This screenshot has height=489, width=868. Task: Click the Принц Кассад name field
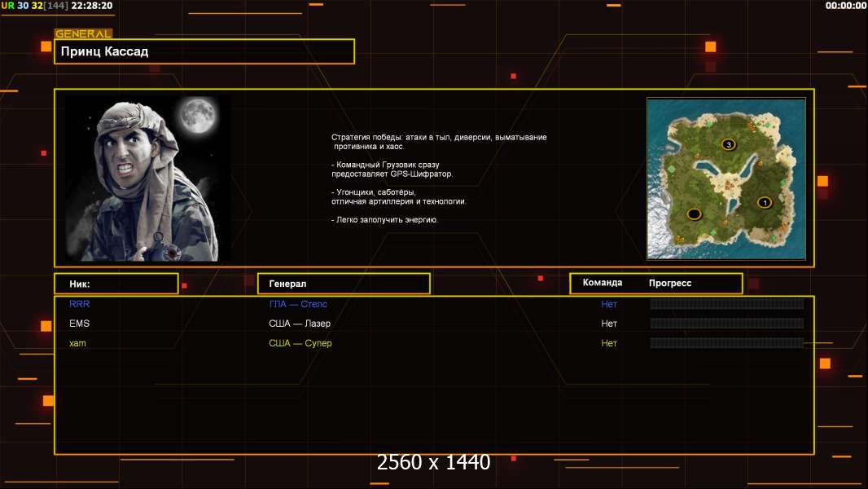tap(204, 51)
